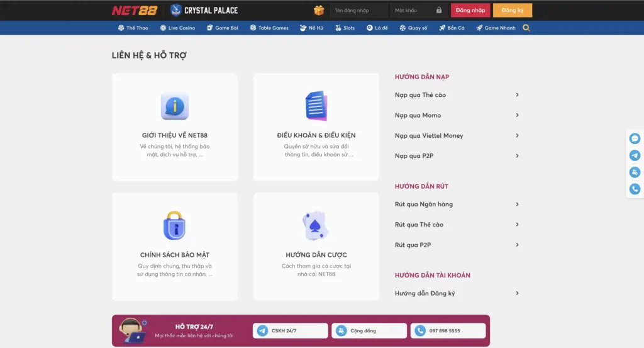644x348 pixels.
Task: Click the document icon for Điều khoản & Điều kiện
Action: pyautogui.click(x=316, y=106)
